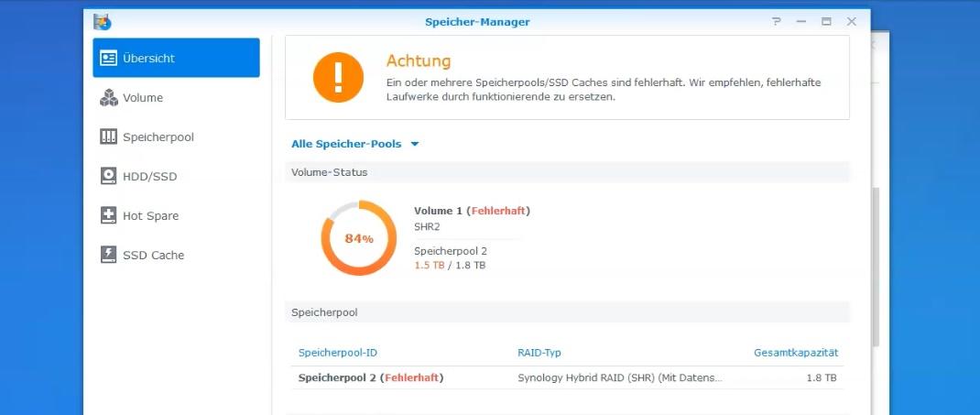This screenshot has width=980, height=415.
Task: Open the Übersicht overview section
Action: click(176, 58)
